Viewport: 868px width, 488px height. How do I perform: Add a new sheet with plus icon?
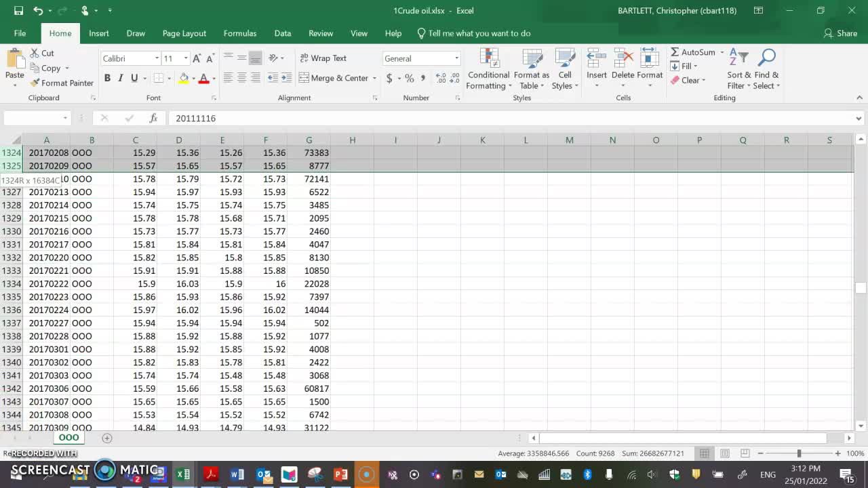coord(106,438)
